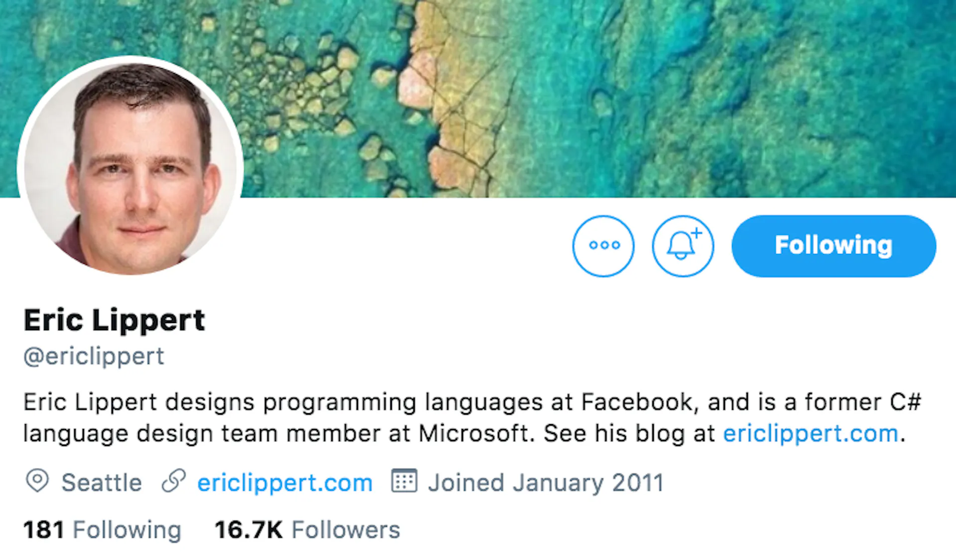Image resolution: width=956 pixels, height=560 pixels.
Task: Turn on notifications with the bell icon
Action: pyautogui.click(x=683, y=246)
